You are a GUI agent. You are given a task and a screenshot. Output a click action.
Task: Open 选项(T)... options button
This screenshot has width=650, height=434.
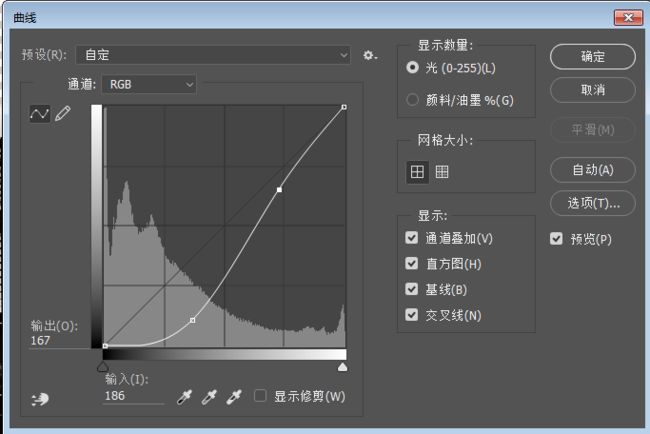[x=593, y=203]
